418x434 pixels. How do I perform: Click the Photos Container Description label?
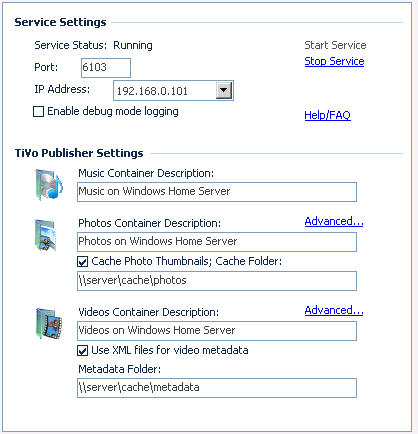click(x=150, y=223)
